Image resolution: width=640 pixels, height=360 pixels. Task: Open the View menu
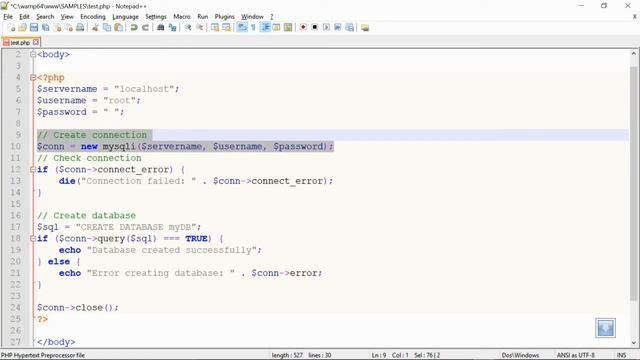(67, 17)
